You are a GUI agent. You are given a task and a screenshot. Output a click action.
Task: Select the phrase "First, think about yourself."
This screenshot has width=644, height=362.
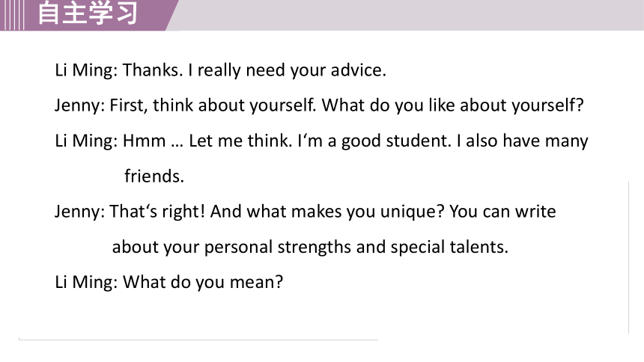point(213,105)
